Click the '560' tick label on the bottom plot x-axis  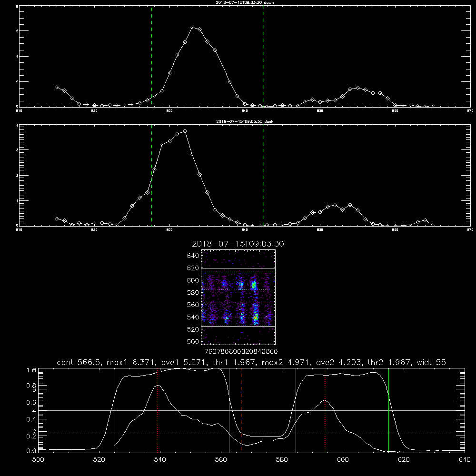click(x=221, y=460)
